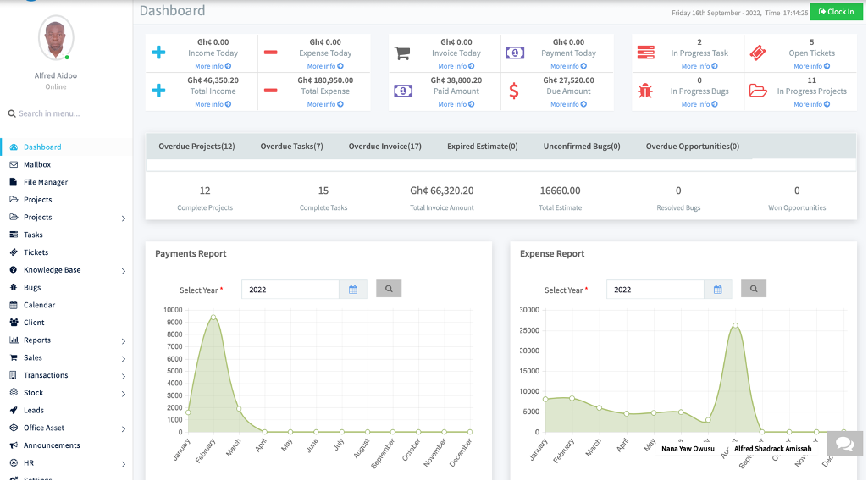Click the Open Tickets ticket icon

[758, 53]
